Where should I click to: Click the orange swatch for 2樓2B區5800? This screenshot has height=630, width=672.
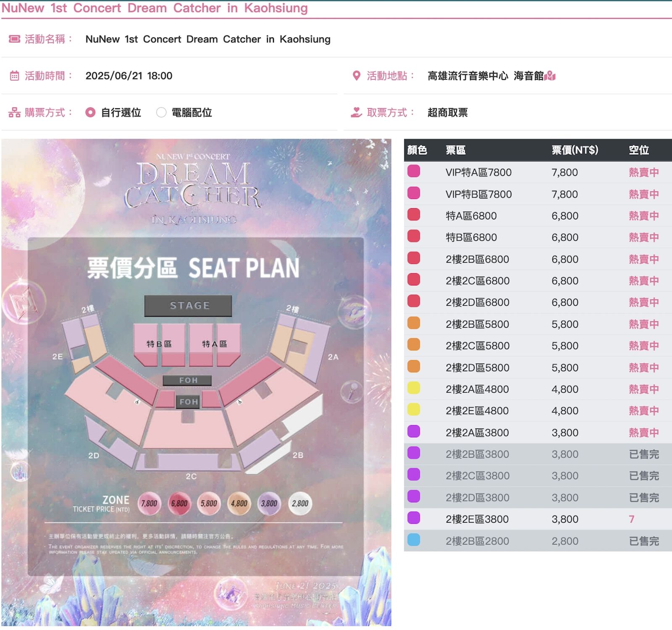click(414, 323)
